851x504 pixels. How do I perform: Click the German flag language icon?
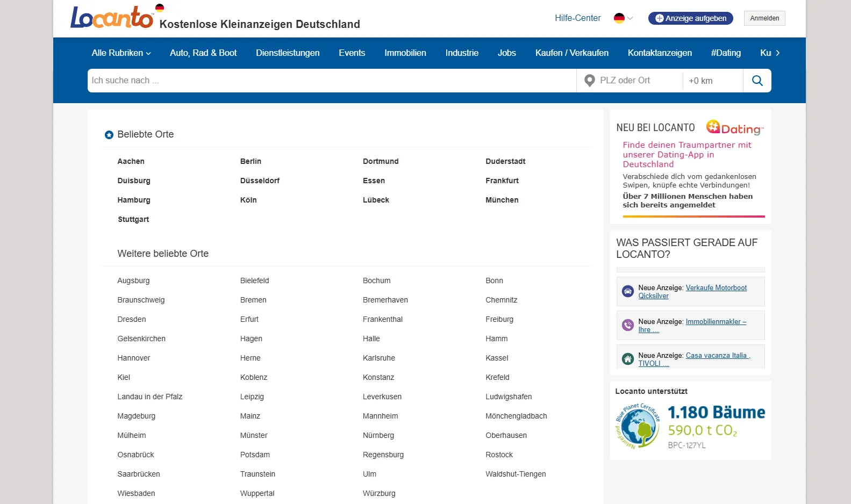(619, 18)
